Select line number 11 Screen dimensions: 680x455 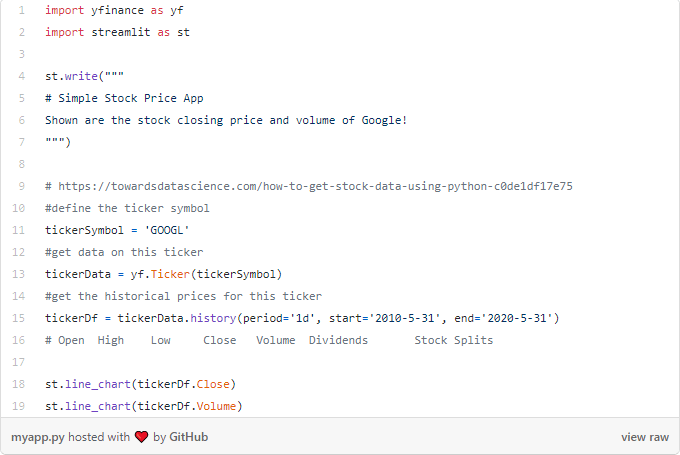19,230
